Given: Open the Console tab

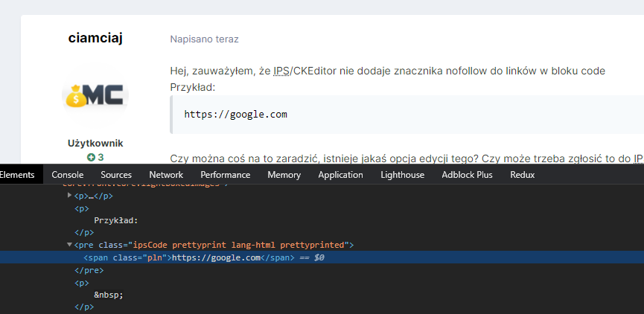Looking at the screenshot, I should click(67, 175).
